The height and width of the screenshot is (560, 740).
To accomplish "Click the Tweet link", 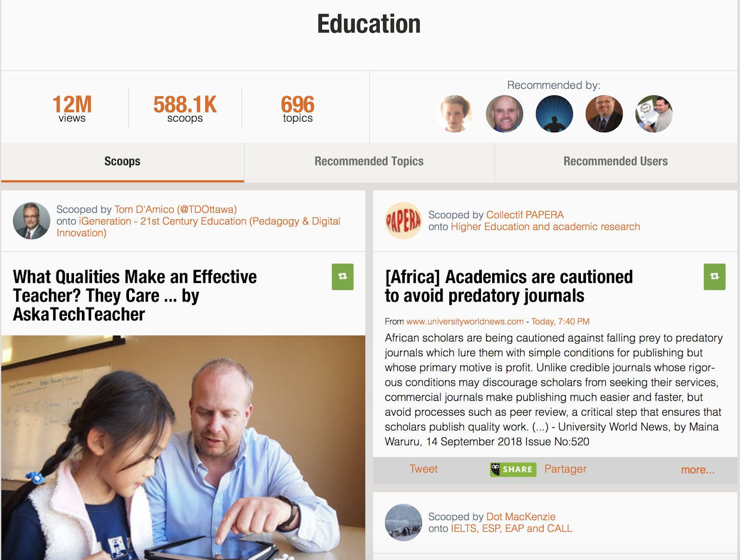I will (x=423, y=469).
